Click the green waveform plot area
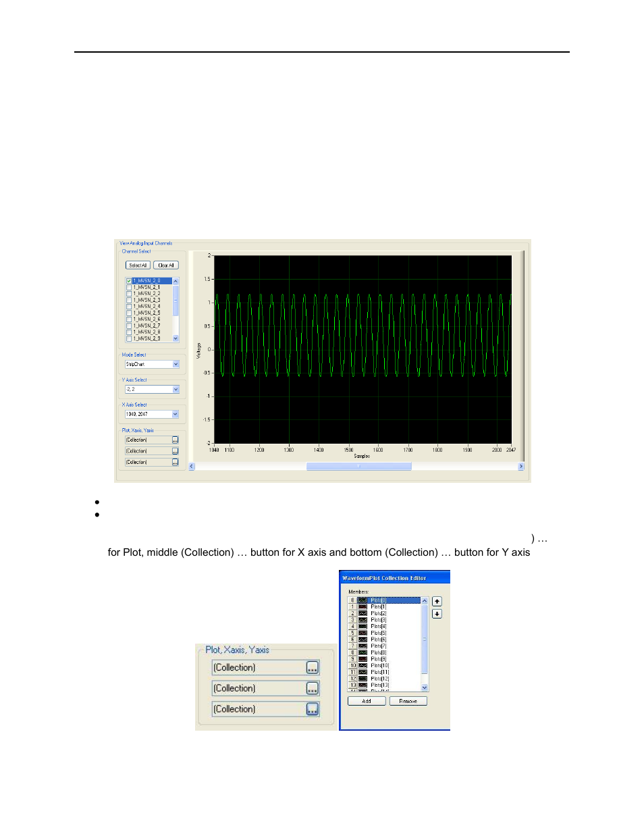 click(363, 350)
